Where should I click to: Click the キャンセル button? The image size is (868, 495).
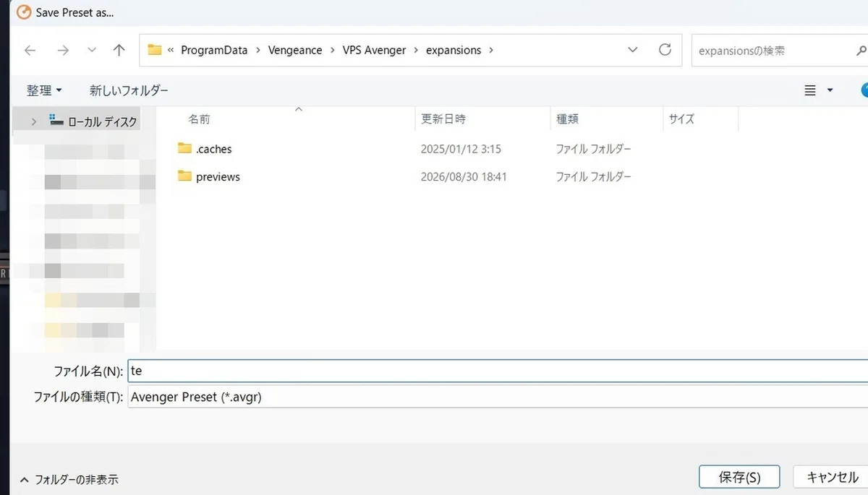click(x=832, y=477)
